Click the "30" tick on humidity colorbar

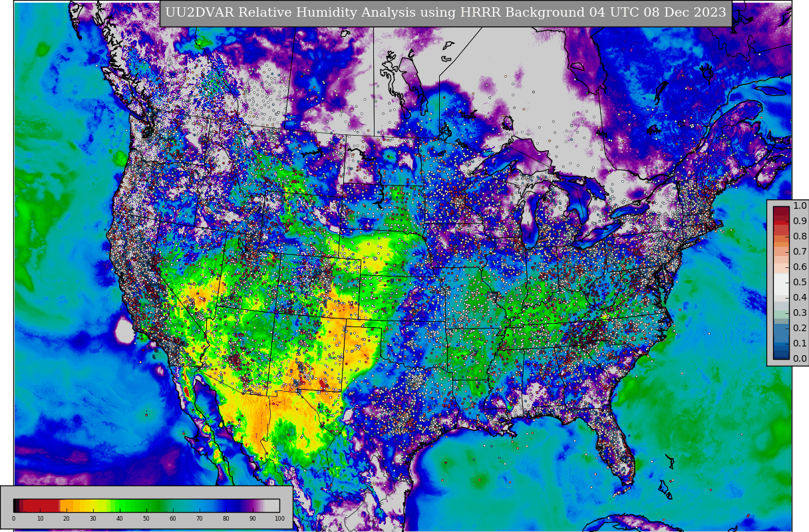[x=93, y=519]
